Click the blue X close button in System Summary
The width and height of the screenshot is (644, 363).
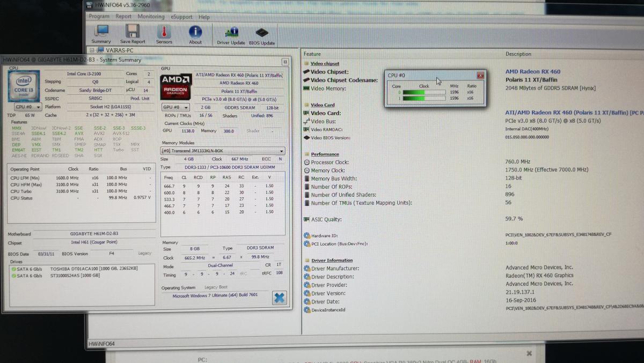tap(279, 298)
